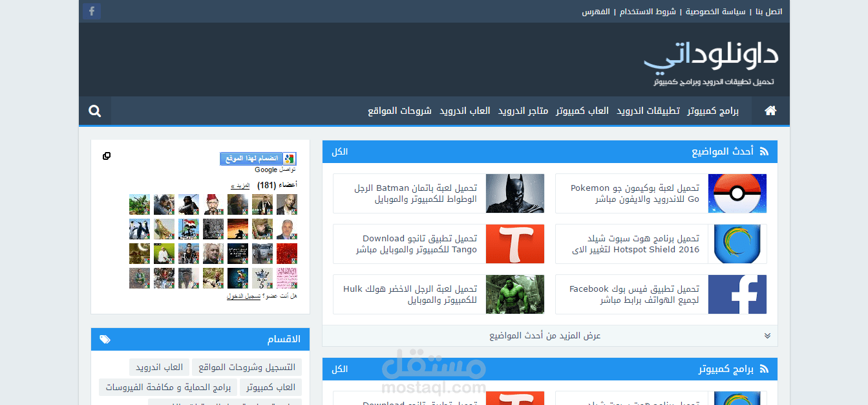Open اتصل بنا top link

point(768,12)
